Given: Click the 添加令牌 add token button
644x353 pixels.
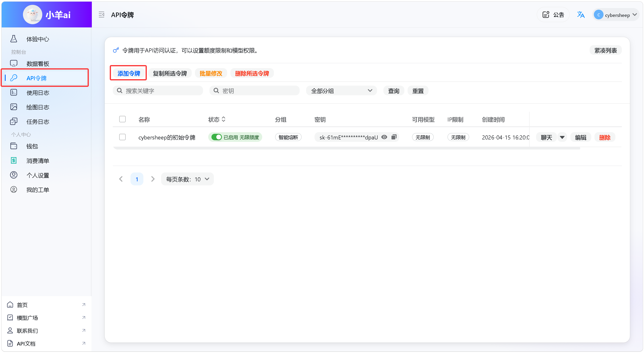Looking at the screenshot, I should click(128, 73).
